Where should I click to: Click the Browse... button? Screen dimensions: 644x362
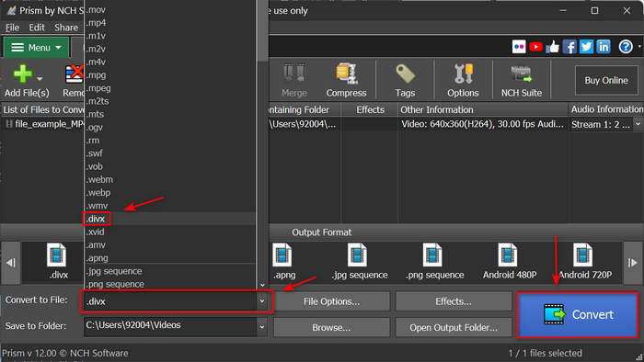(331, 328)
